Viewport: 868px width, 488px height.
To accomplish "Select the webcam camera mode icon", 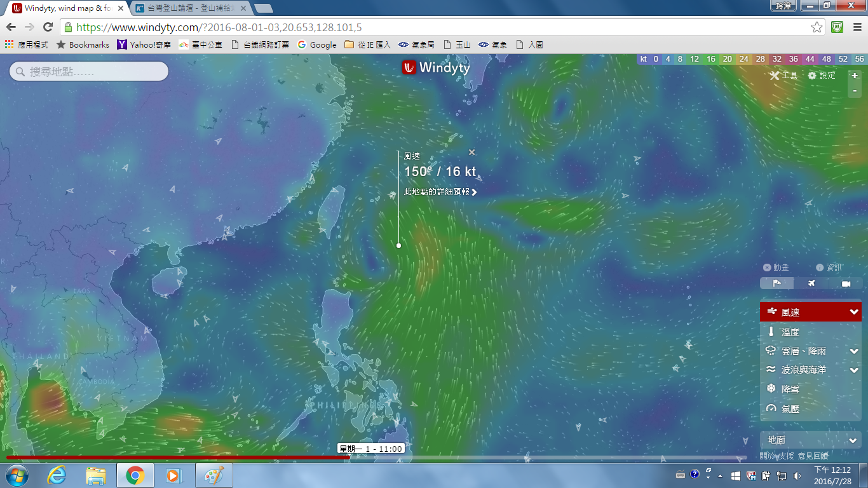I will (846, 283).
